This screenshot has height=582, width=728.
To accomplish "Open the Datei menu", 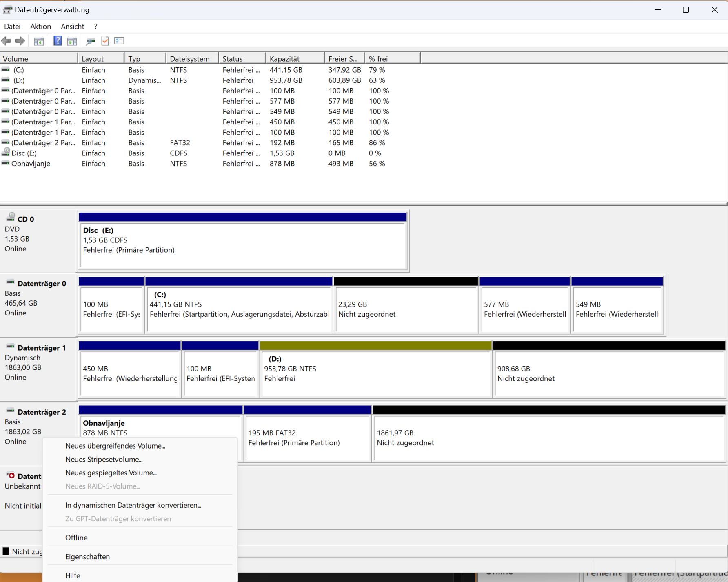I will click(x=12, y=27).
